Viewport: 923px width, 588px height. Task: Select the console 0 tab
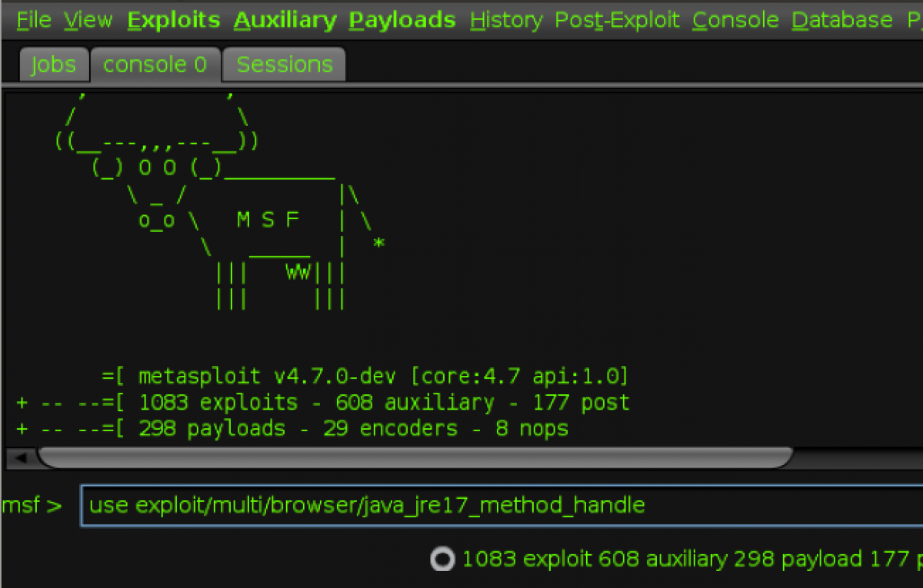pos(155,65)
